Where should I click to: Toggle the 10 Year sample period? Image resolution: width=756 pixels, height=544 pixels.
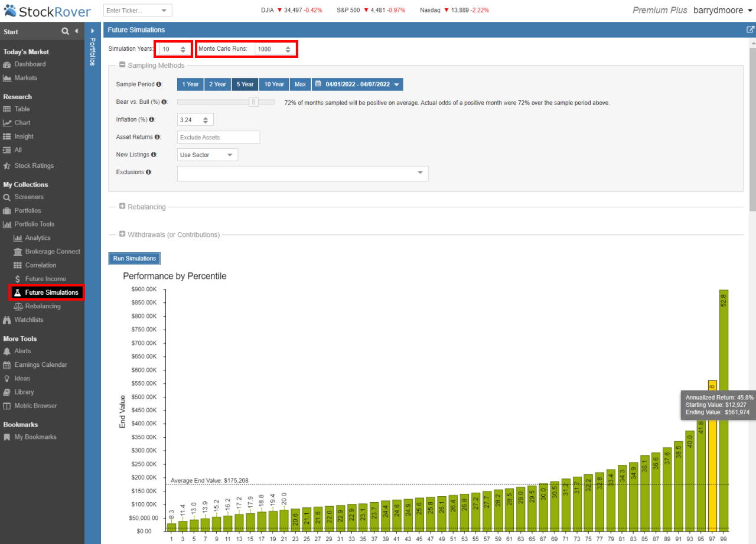pyautogui.click(x=274, y=84)
